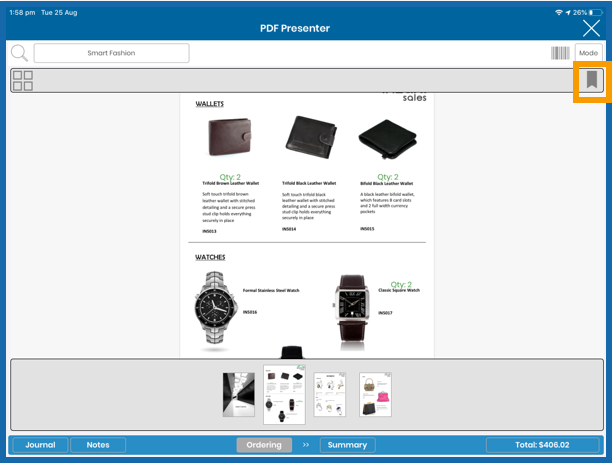
Task: Tap the Bifold Black Leather Wallet image
Action: (x=388, y=139)
